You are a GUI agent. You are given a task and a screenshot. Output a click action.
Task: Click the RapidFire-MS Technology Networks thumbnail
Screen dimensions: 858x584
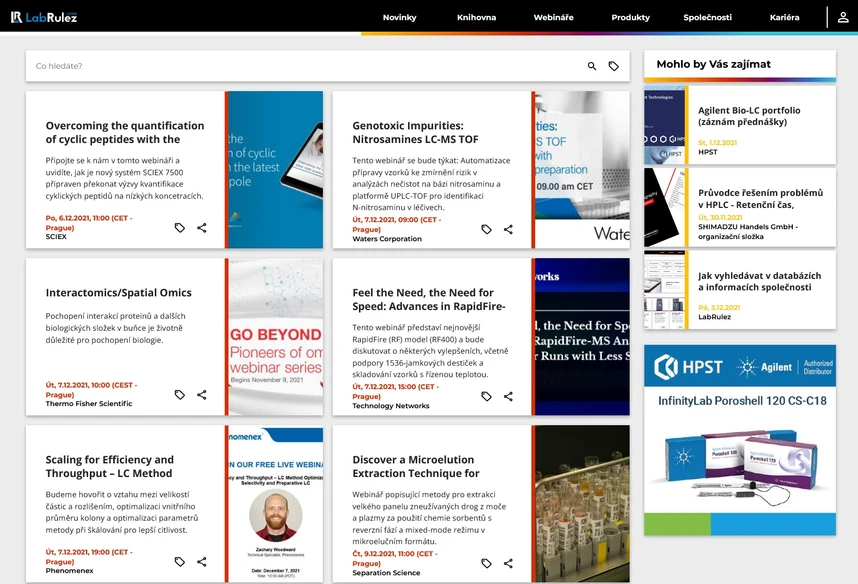[582, 337]
